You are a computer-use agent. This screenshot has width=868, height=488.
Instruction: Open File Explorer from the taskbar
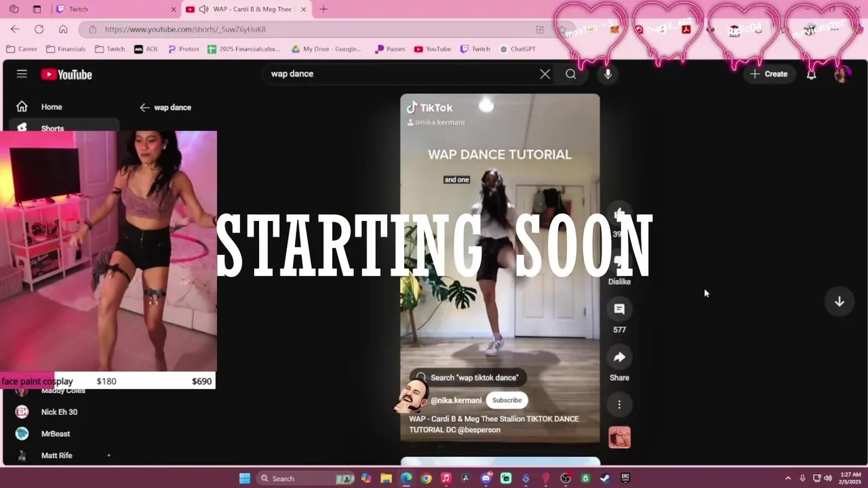point(386,478)
